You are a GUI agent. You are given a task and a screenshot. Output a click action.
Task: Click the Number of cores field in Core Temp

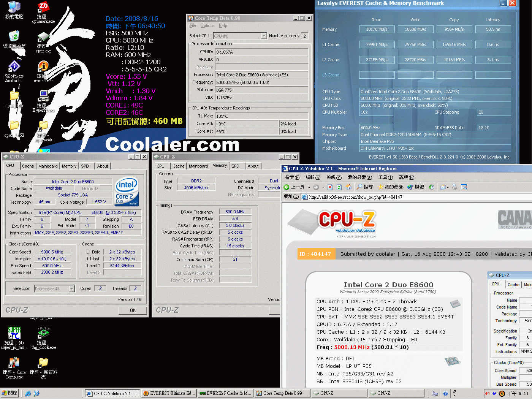coord(304,36)
